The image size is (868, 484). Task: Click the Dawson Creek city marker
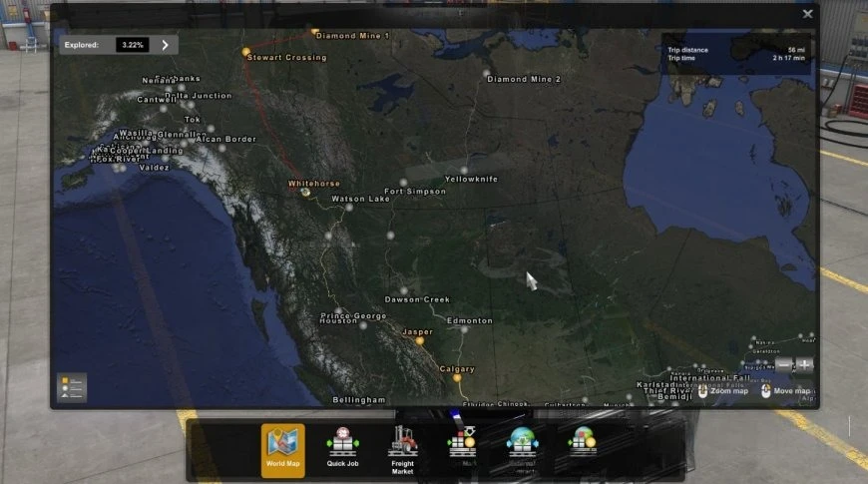403,290
